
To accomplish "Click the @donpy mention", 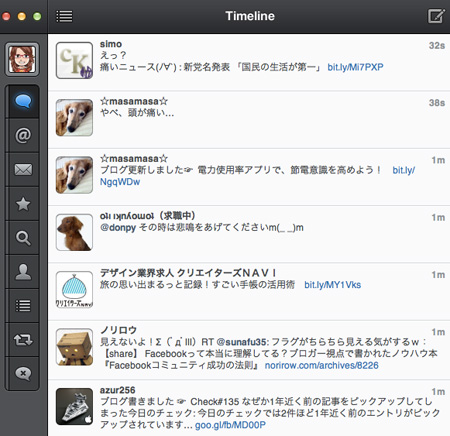I will (118, 228).
